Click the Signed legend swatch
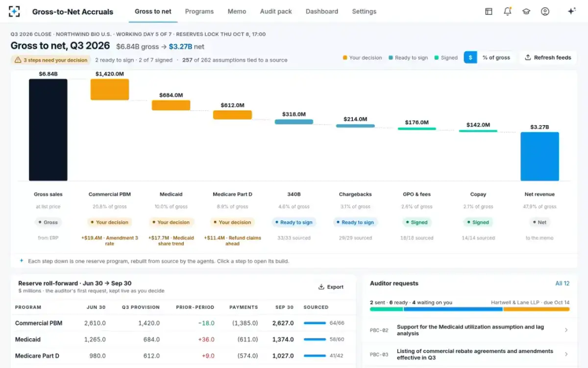The height and width of the screenshot is (368, 588). point(437,58)
